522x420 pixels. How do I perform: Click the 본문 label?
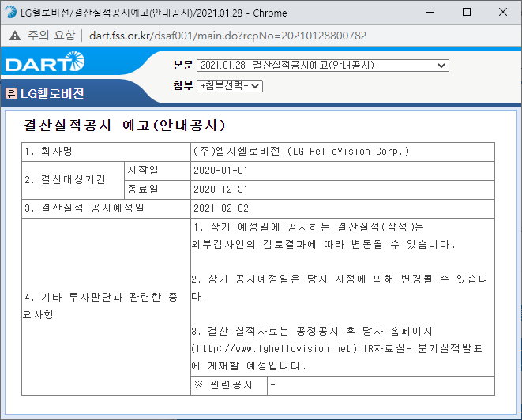tap(182, 65)
